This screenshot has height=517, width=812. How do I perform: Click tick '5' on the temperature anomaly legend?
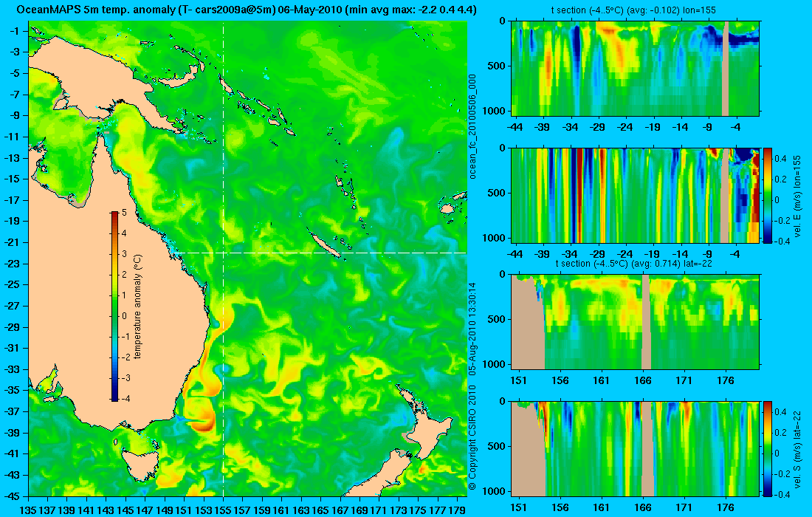124,213
